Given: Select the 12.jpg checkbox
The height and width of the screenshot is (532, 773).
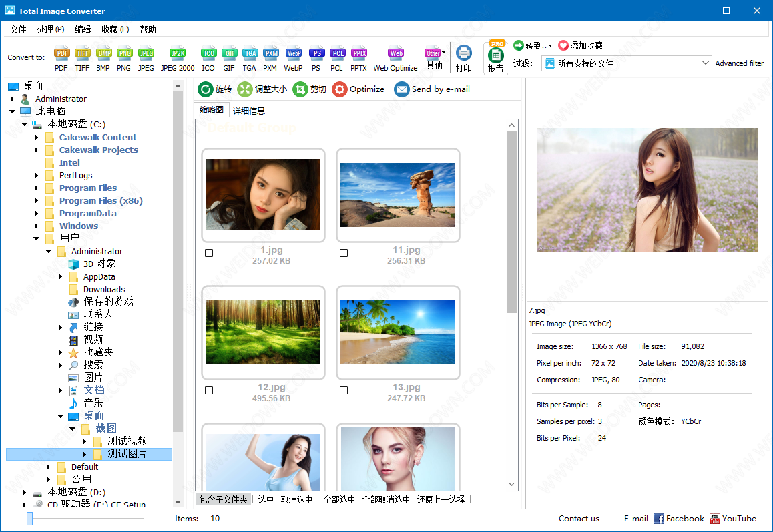Looking at the screenshot, I should pos(209,390).
